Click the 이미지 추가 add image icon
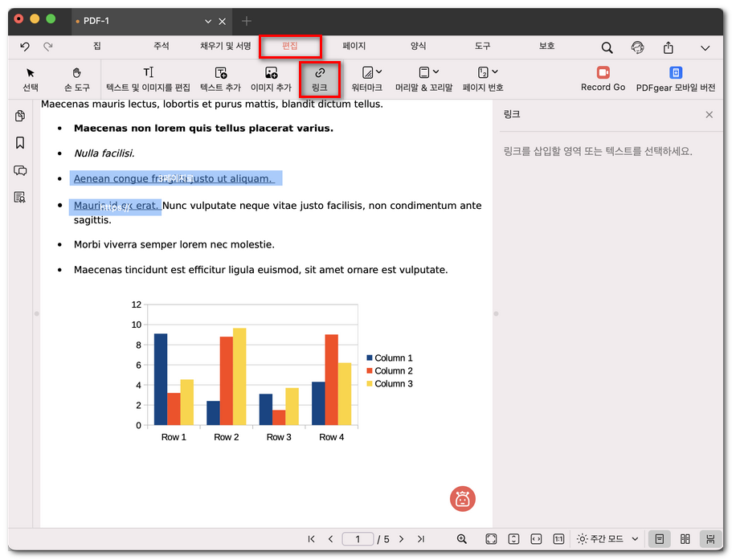This screenshot has height=560, width=732. (x=271, y=74)
